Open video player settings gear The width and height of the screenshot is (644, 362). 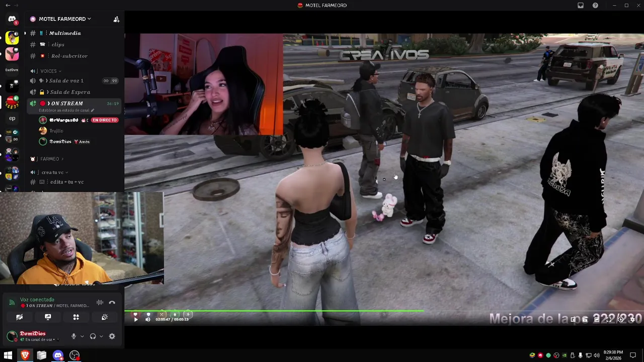click(632, 320)
